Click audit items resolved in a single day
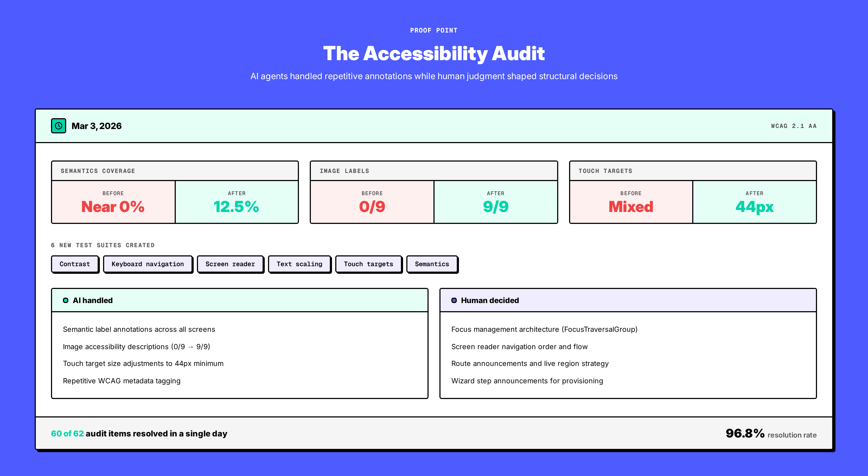This screenshot has width=868, height=476. [x=156, y=434]
